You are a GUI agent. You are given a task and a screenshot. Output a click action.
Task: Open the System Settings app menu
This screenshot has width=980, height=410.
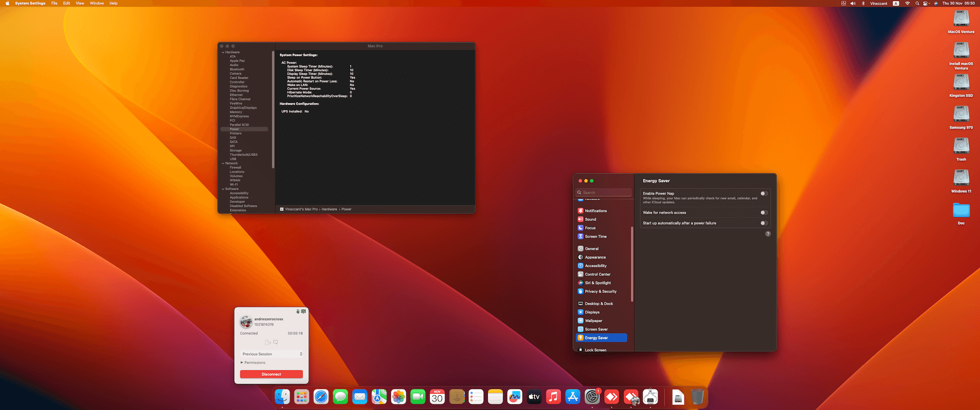(30, 3)
